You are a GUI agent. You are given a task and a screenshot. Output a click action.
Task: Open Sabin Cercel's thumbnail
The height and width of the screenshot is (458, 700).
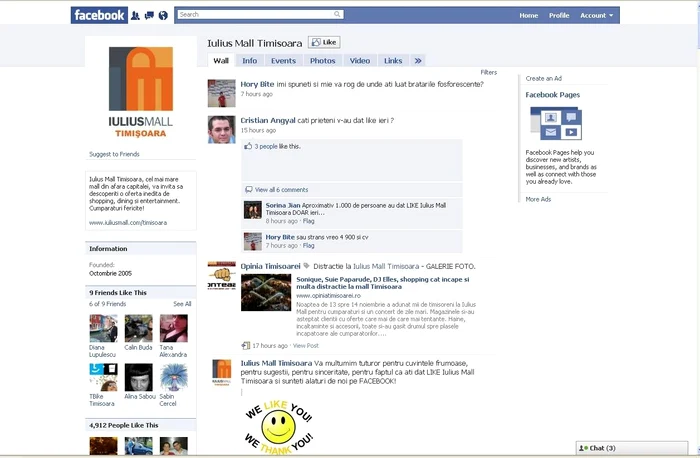(174, 377)
